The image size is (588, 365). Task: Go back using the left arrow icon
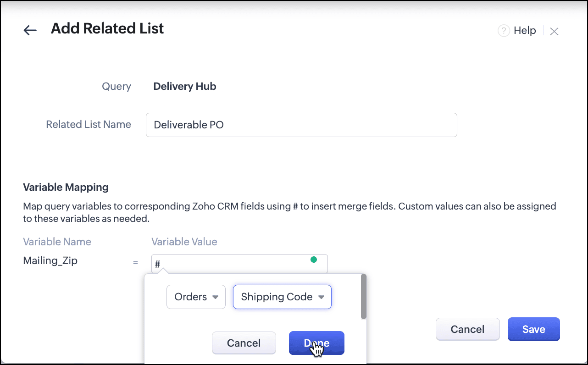(30, 30)
